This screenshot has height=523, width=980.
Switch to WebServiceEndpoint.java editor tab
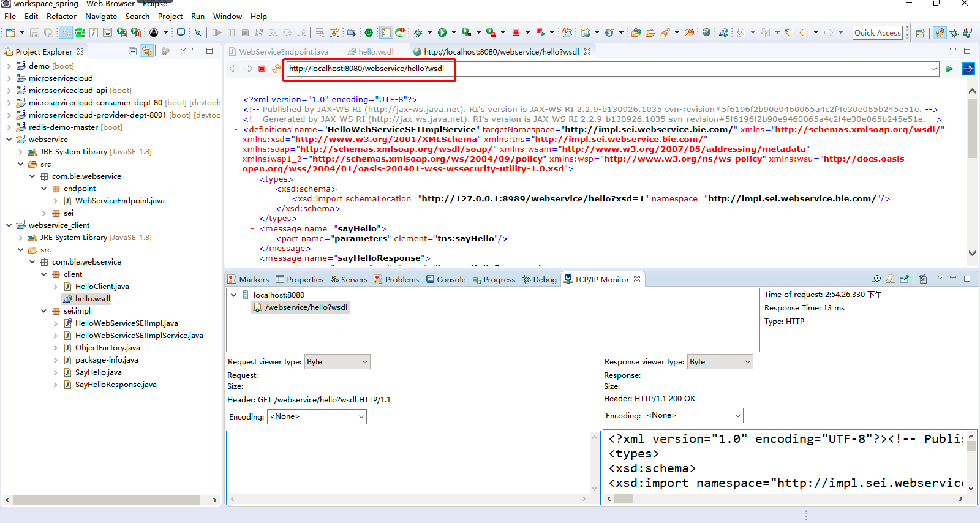coord(279,51)
